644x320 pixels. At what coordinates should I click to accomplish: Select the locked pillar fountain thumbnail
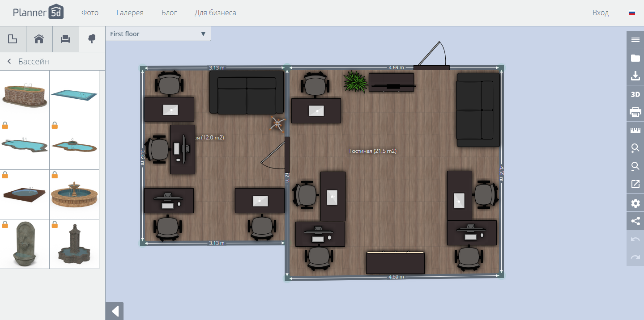tap(74, 244)
